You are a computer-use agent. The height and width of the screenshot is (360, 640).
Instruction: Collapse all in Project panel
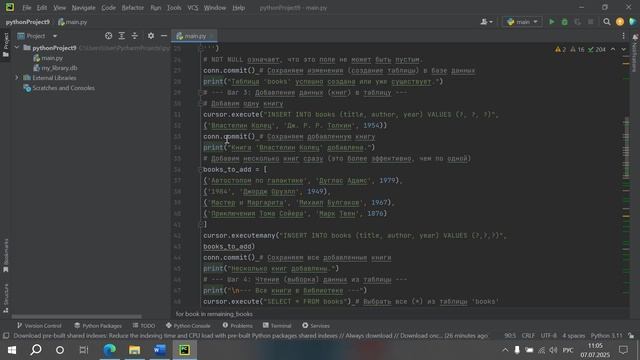pyautogui.click(x=135, y=36)
